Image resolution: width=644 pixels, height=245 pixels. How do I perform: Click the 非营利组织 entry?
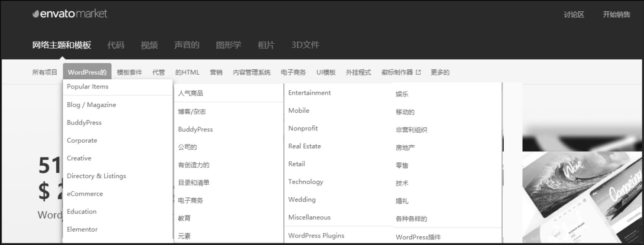pos(411,130)
